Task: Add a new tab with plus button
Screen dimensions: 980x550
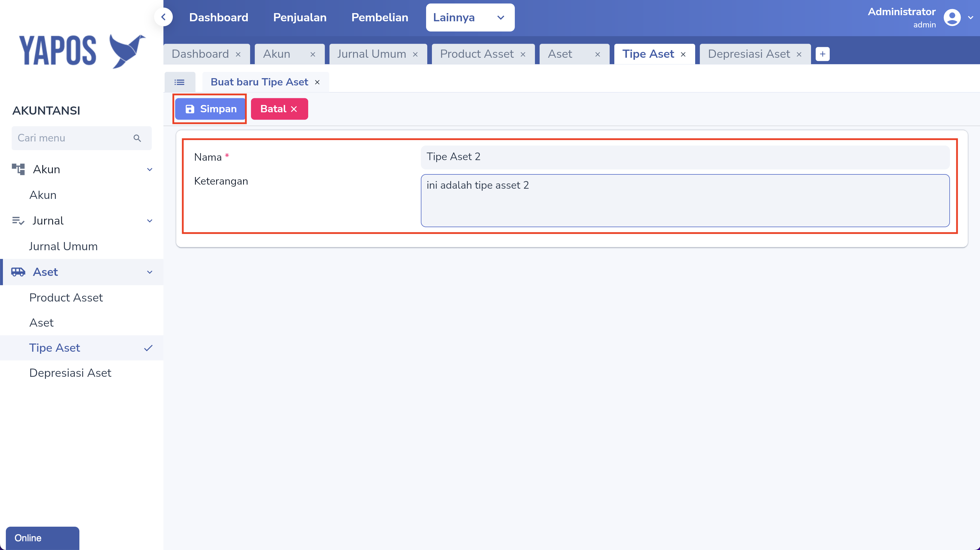Action: pyautogui.click(x=822, y=54)
